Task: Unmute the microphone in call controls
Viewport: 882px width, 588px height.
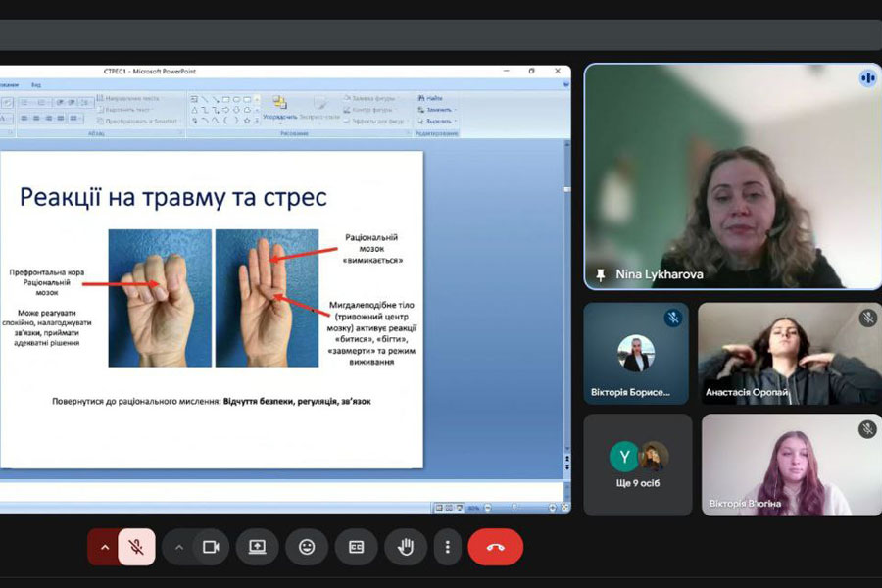Action: pyautogui.click(x=137, y=547)
